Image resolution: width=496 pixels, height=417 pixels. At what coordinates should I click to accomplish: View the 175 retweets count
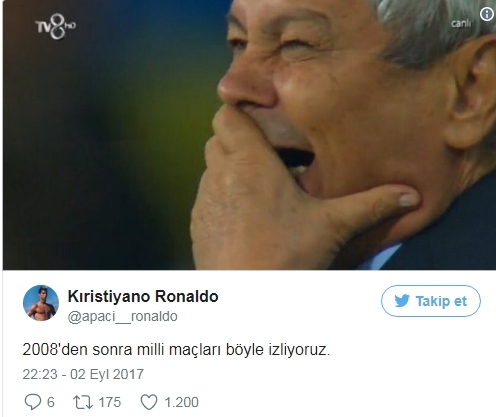110,402
